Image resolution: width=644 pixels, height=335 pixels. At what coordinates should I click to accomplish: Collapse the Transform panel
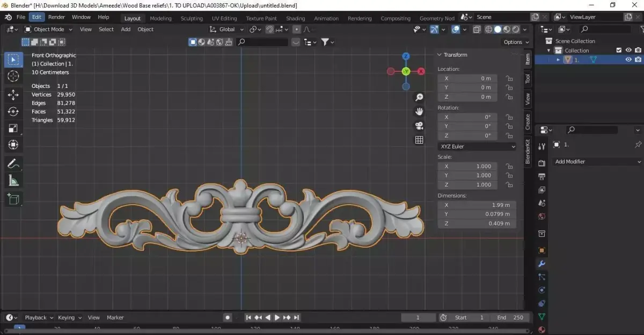click(x=439, y=55)
